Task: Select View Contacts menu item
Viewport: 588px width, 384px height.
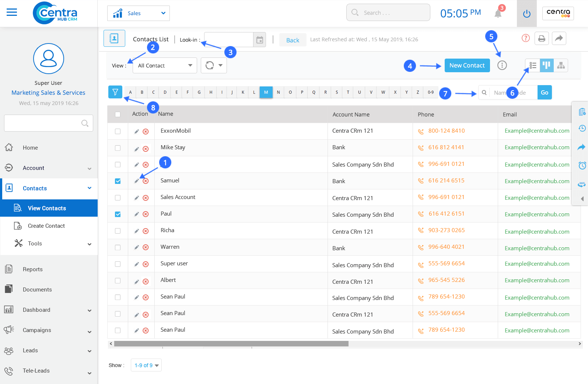Action: [49, 208]
